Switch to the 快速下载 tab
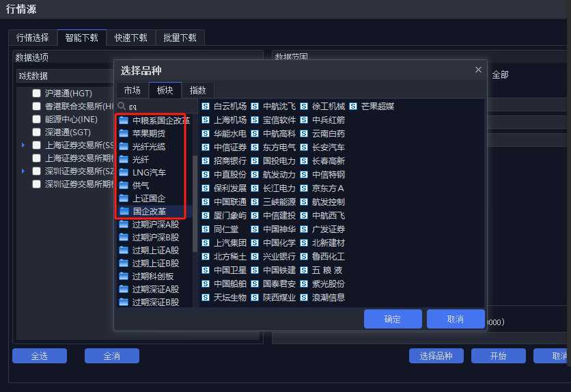The width and height of the screenshot is (571, 392). point(130,38)
